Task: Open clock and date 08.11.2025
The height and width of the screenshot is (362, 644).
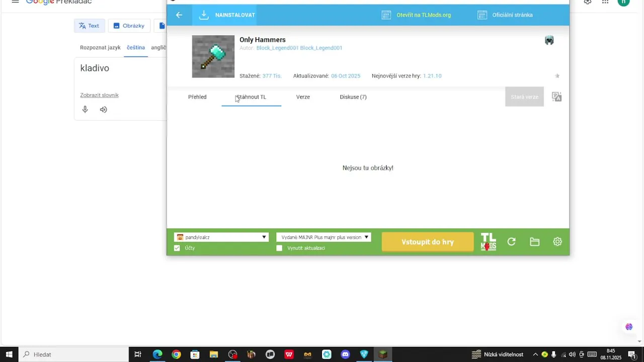Action: point(611,354)
